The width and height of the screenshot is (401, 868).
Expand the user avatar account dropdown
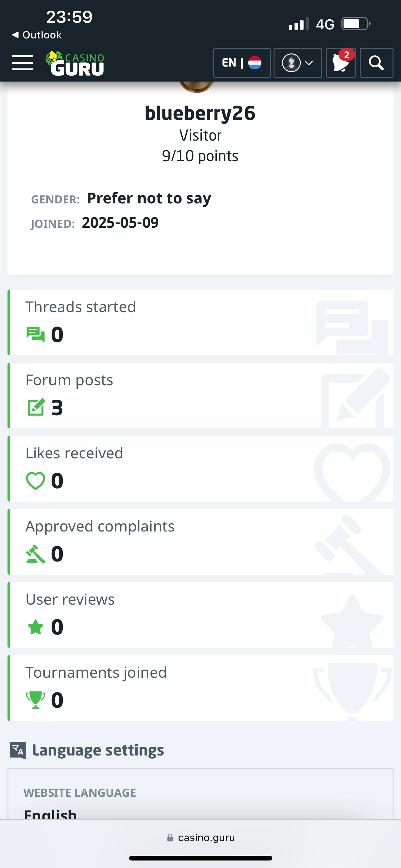click(298, 63)
